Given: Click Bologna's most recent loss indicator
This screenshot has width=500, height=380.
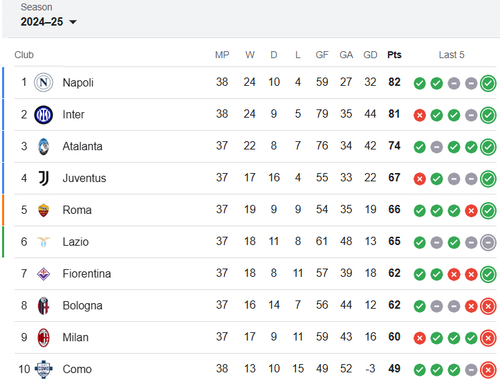Looking at the screenshot, I should [x=488, y=306].
